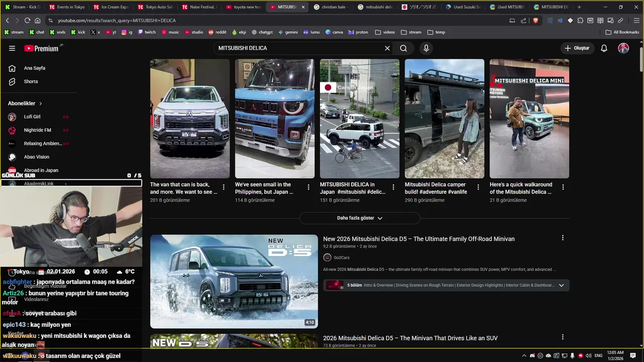Switch to 'Ice Cream Expo' browser tab
The height and width of the screenshot is (362, 644).
(x=111, y=7)
